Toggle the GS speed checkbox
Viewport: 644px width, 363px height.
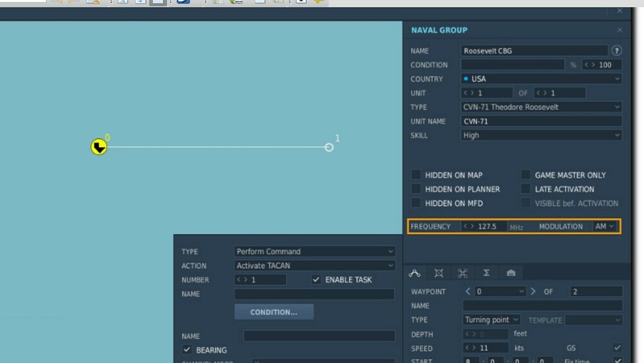coord(617,348)
